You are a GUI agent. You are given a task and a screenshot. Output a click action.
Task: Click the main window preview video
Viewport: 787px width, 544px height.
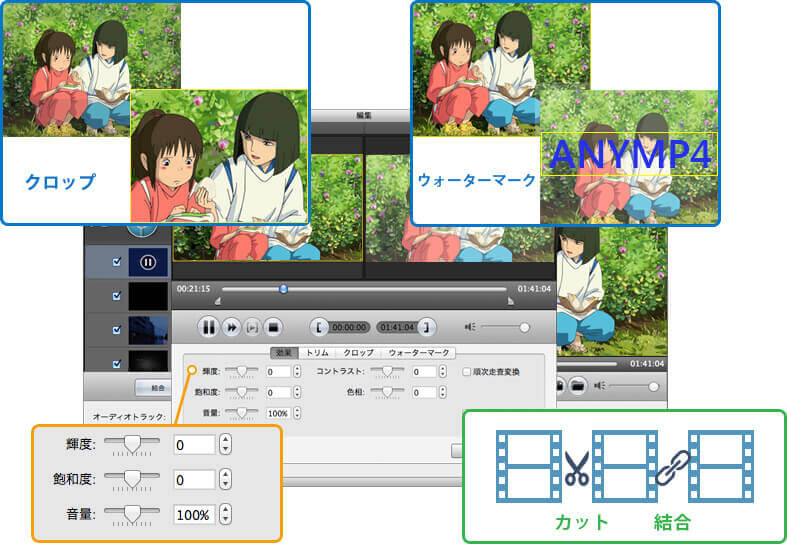click(611, 291)
